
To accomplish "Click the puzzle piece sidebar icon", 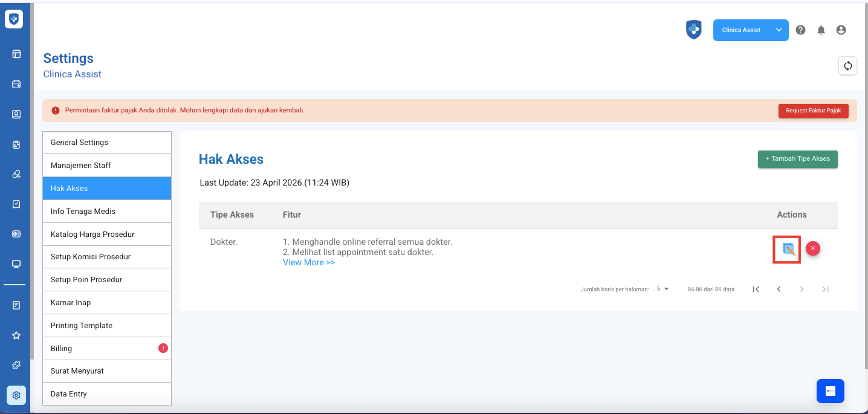I will [x=16, y=365].
